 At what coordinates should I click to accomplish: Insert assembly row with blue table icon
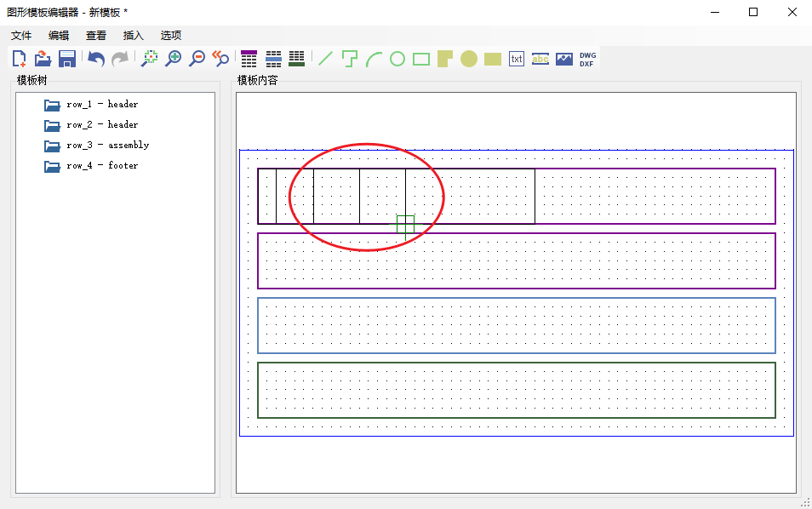273,59
